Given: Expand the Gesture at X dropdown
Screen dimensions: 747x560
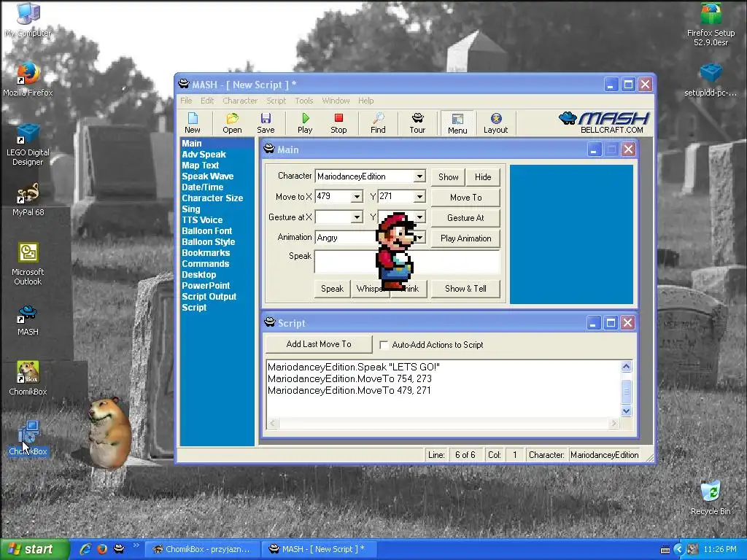Looking at the screenshot, I should (356, 217).
